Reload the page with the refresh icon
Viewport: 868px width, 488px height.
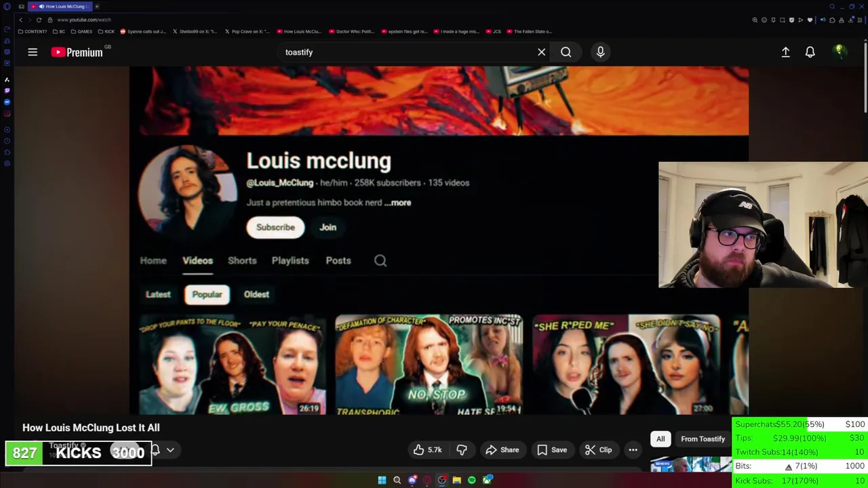(39, 20)
